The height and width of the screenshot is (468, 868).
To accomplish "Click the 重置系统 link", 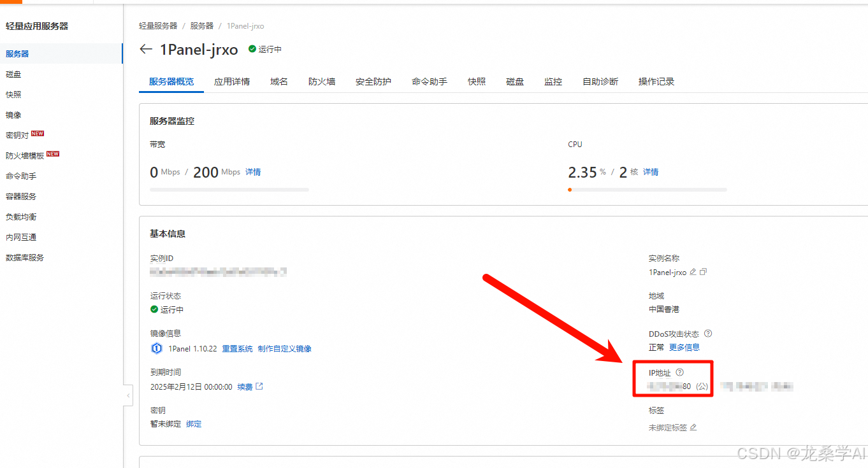I will pyautogui.click(x=237, y=348).
